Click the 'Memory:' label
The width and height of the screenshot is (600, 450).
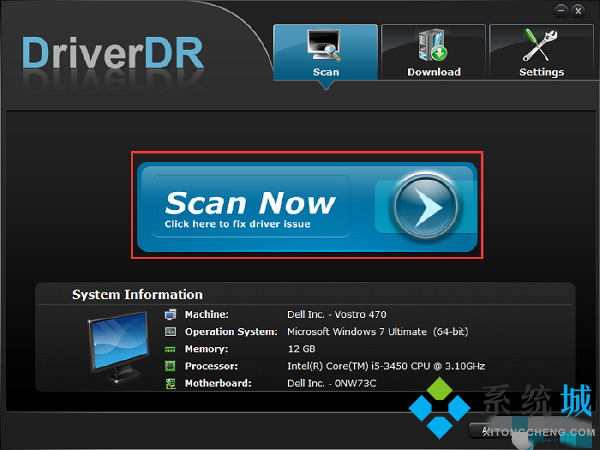(x=206, y=349)
